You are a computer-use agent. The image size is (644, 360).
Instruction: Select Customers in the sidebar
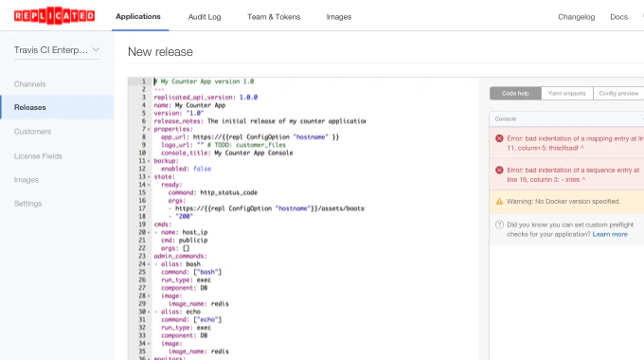pos(32,132)
